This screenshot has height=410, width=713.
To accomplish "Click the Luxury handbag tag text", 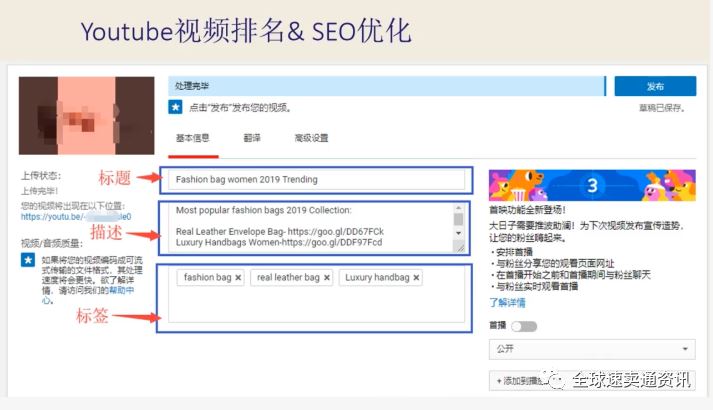I will pos(377,277).
